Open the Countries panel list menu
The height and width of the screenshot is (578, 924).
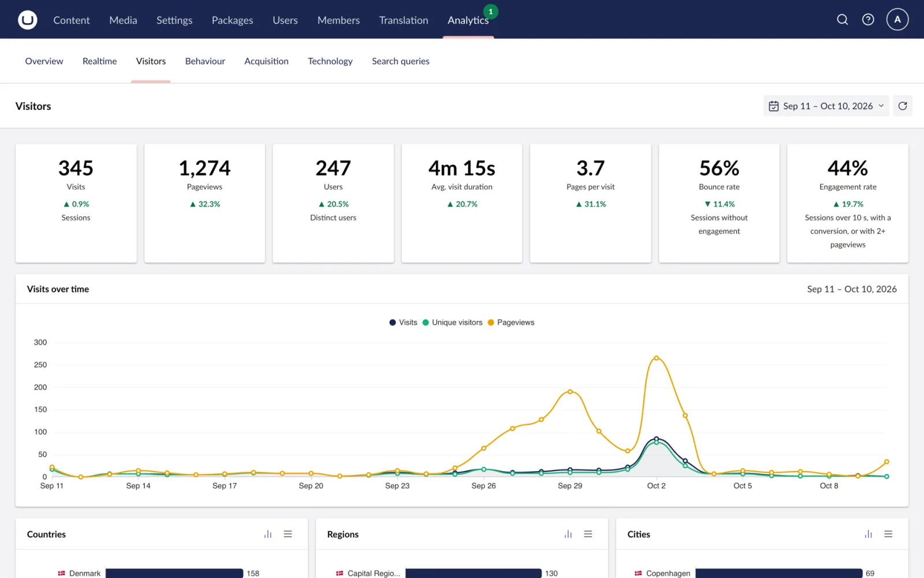pyautogui.click(x=288, y=534)
